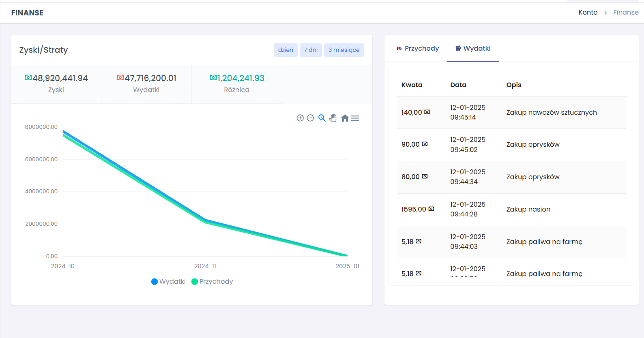Click the Kwota column header

[x=412, y=85]
